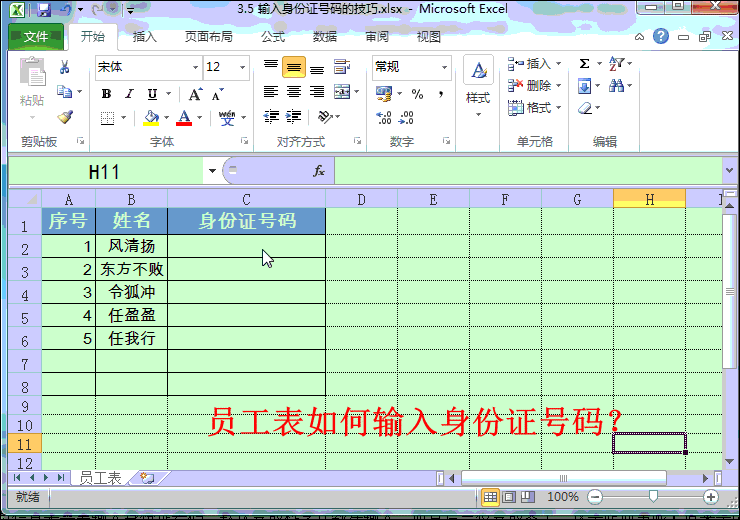This screenshot has width=740, height=520.
Task: Click the Cut scissors icon
Action: pyautogui.click(x=65, y=67)
